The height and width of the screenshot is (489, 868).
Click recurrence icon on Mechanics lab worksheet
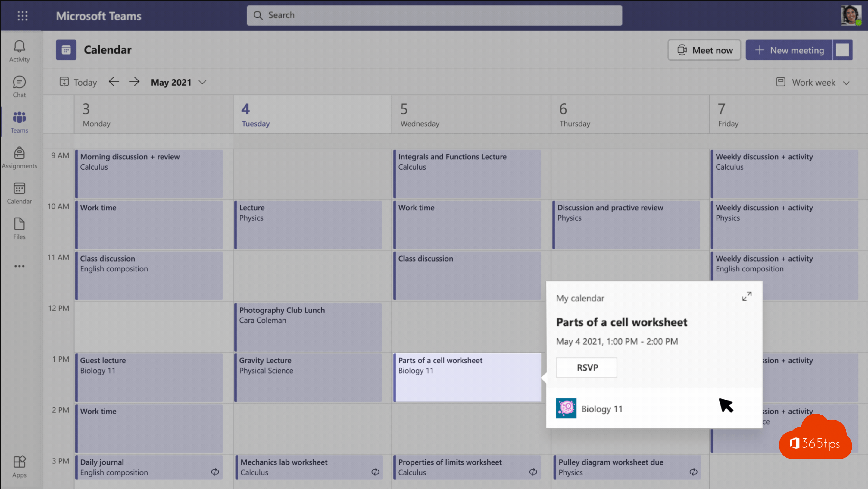pos(375,472)
